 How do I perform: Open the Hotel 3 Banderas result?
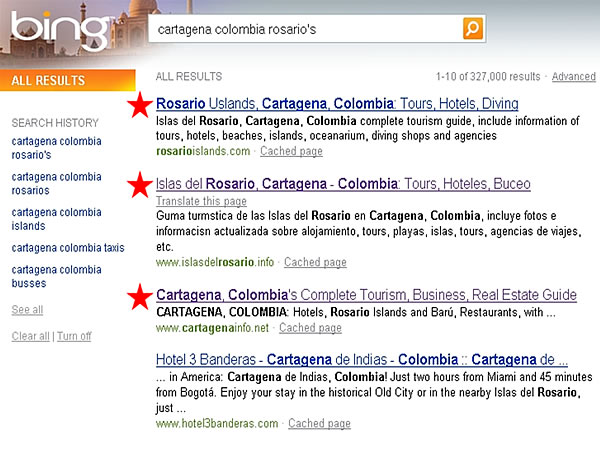coord(362,359)
